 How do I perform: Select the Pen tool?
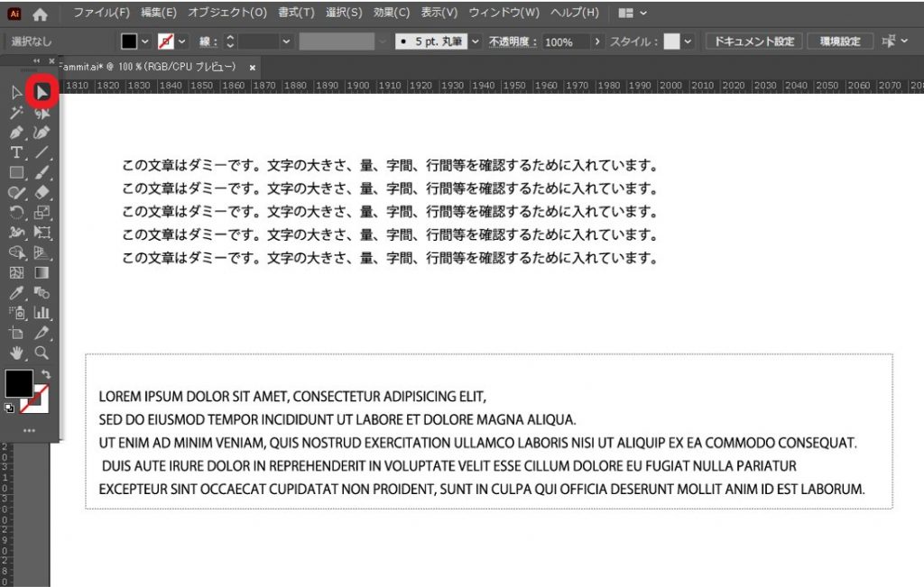(x=16, y=133)
